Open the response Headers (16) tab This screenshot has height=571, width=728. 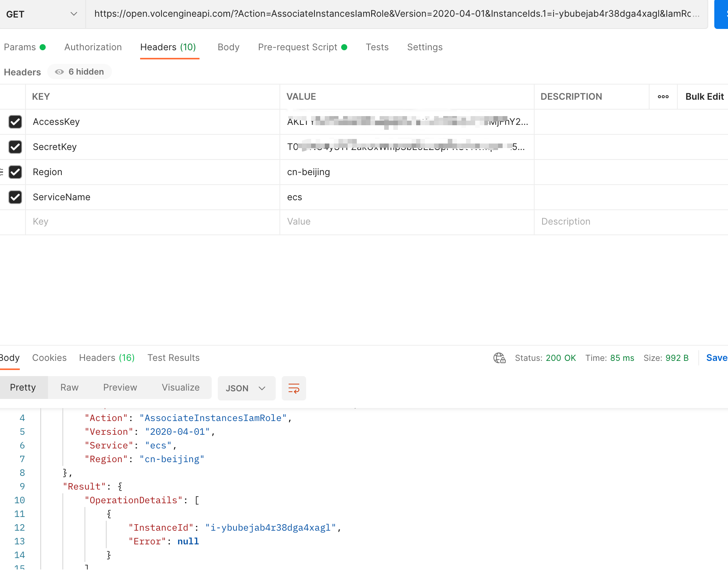pos(107,358)
